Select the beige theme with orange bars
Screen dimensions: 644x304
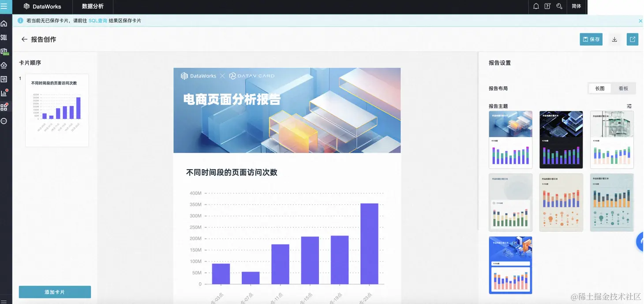coord(561,202)
